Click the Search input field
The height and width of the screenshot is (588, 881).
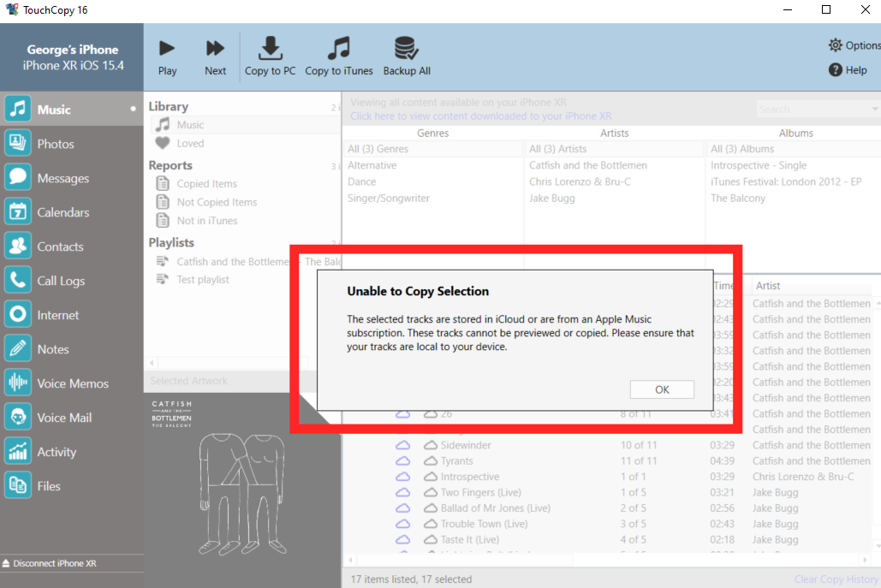[812, 109]
